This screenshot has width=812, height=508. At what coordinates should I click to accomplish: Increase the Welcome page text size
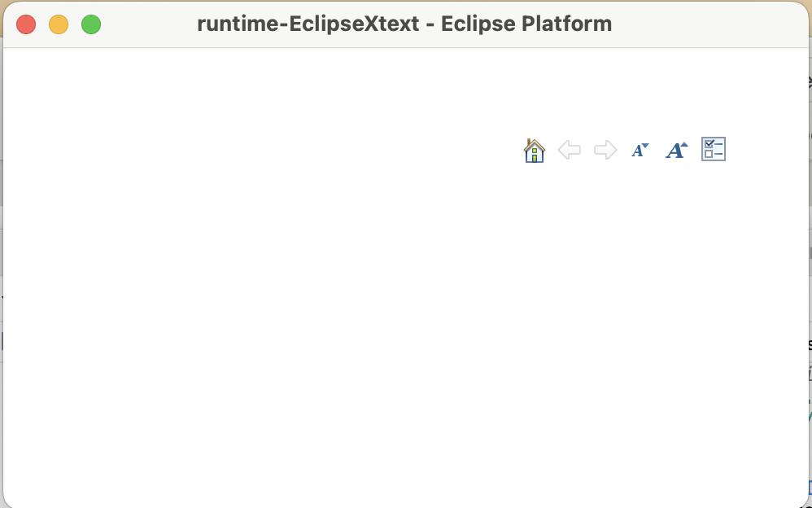click(x=676, y=150)
